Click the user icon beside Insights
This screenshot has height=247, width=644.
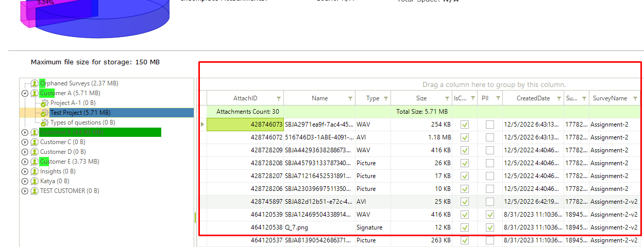35,171
